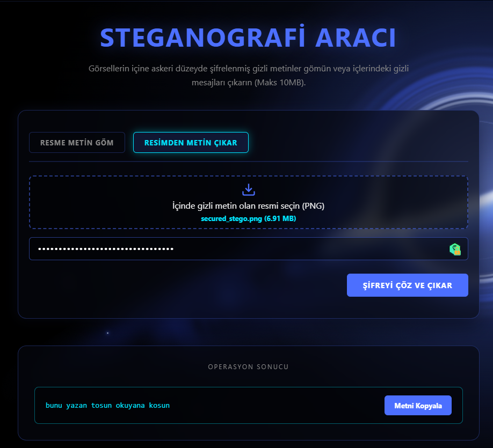Click the 'İçinde gizli metin olan resmi seçin' prompt

(249, 206)
